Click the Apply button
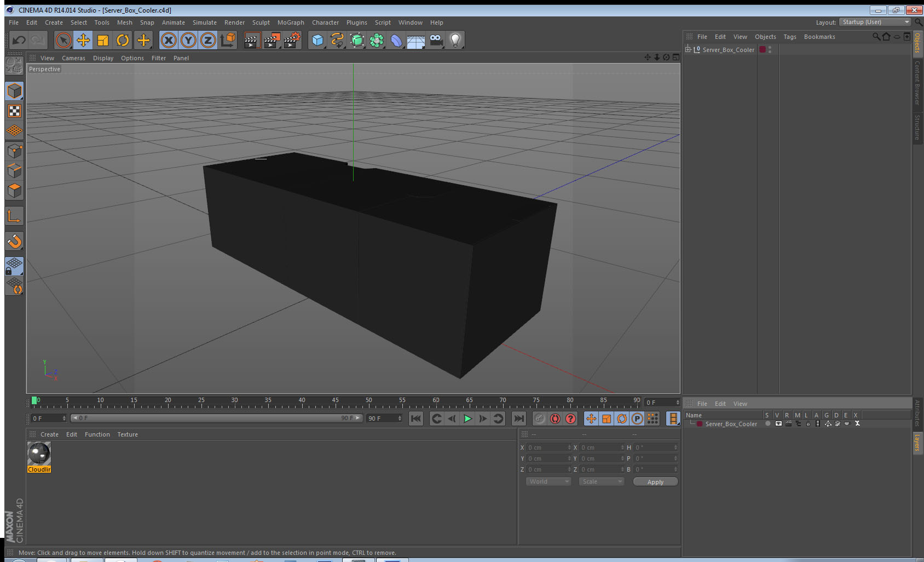This screenshot has height=562, width=924. coord(655,481)
